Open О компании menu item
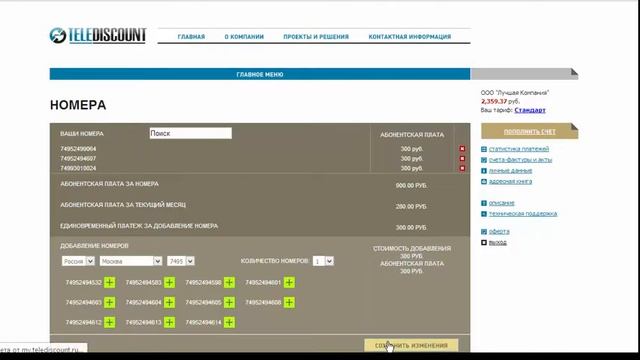The height and width of the screenshot is (360, 640). click(244, 37)
